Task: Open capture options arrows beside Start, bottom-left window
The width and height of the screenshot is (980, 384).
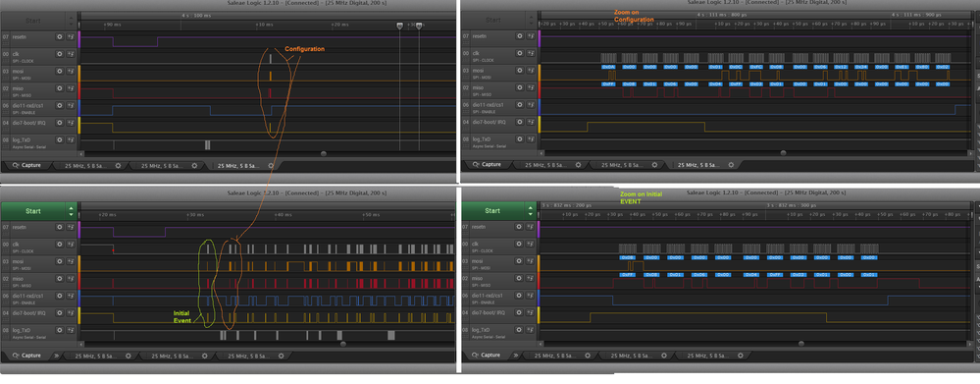Action: tap(72, 211)
